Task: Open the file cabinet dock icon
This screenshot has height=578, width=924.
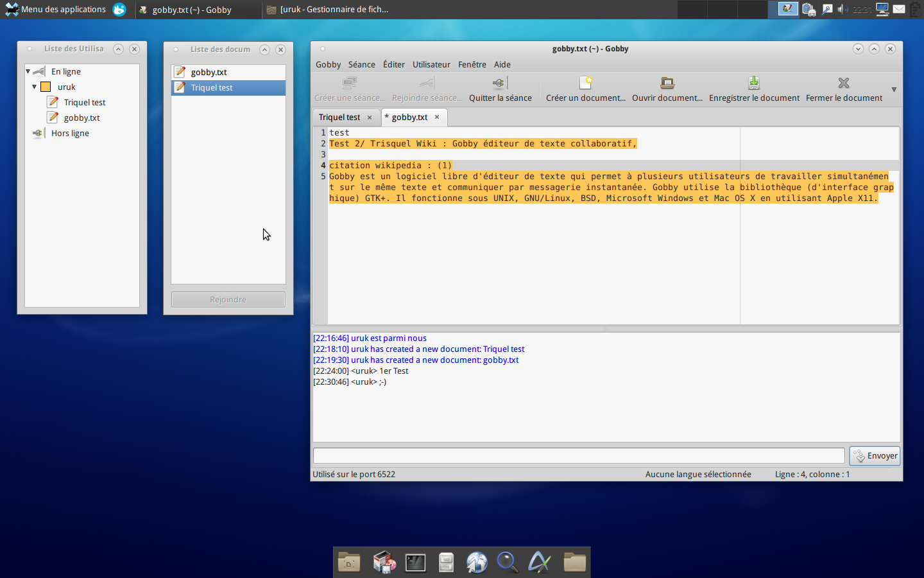Action: tap(446, 563)
